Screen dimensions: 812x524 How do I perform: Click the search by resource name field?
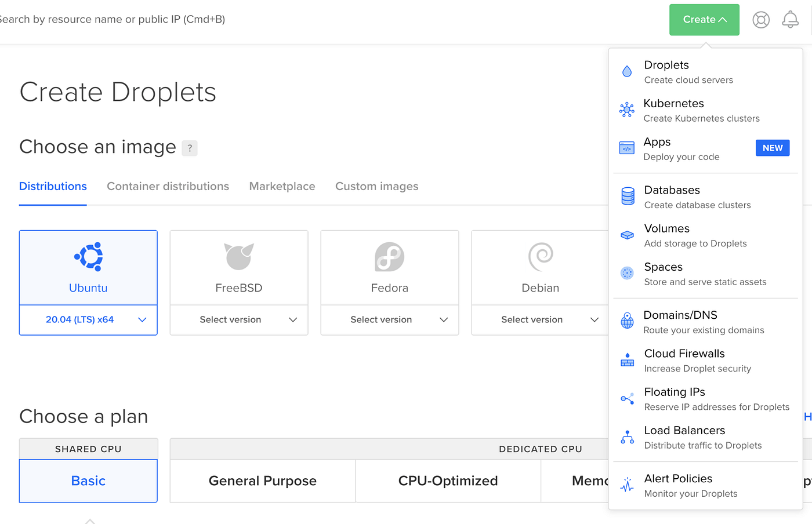pos(113,20)
